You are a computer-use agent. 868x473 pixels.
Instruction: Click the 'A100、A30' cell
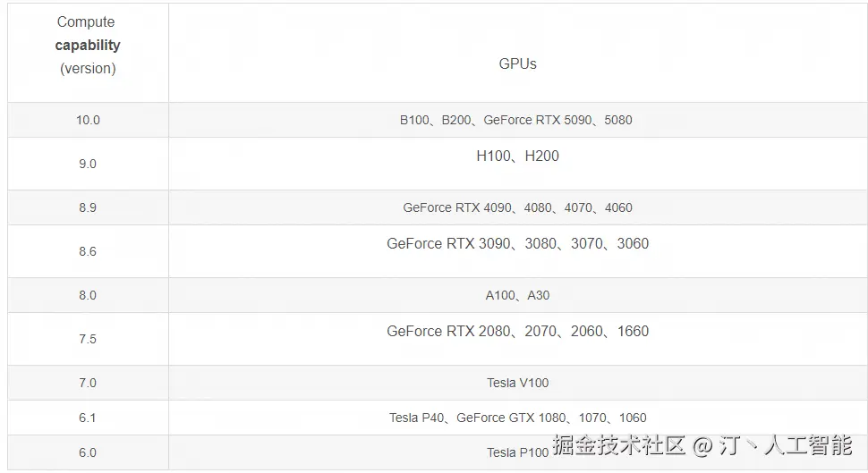(x=518, y=295)
